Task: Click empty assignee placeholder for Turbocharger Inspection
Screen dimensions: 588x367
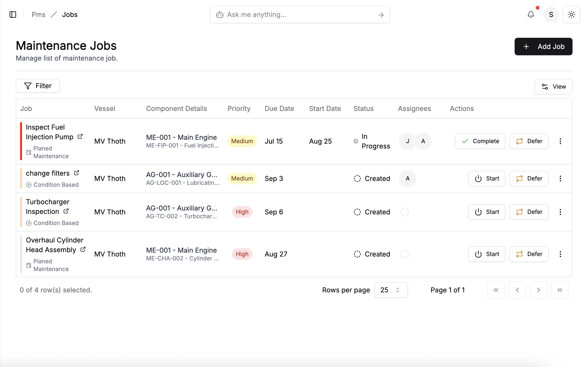Action: tap(404, 212)
